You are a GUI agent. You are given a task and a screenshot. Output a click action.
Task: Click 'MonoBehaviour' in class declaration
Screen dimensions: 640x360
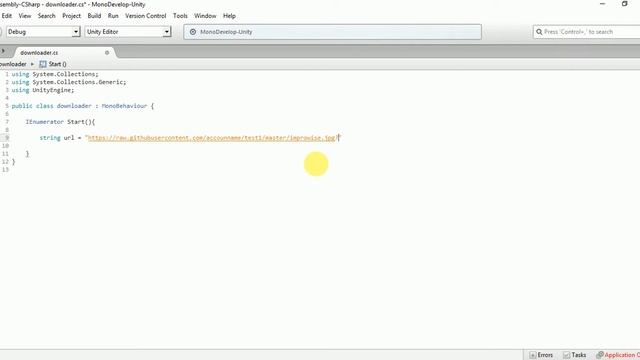(x=124, y=106)
